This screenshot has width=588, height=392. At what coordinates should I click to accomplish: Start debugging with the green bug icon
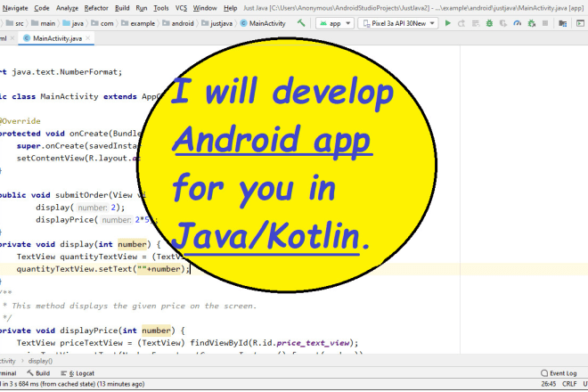click(489, 23)
